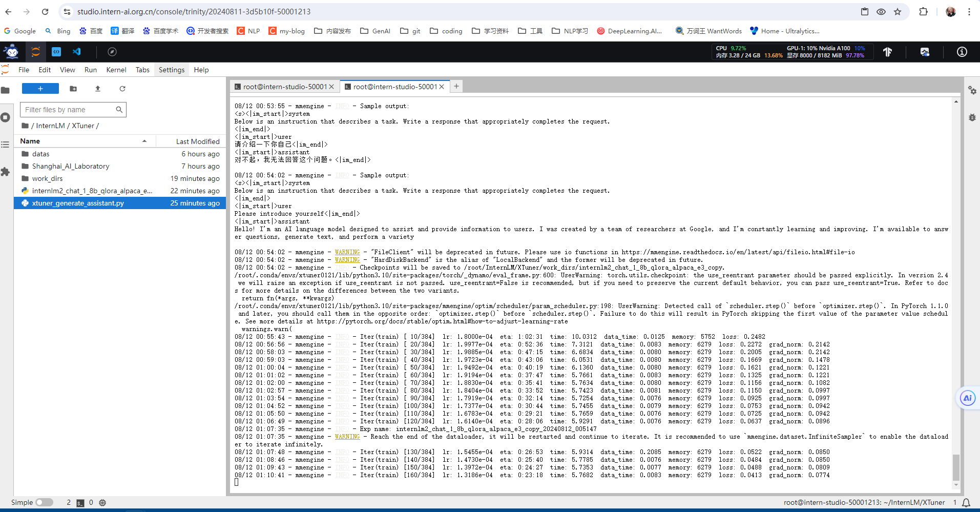The width and height of the screenshot is (980, 512).
Task: Switch to the JupyterLab launcher icon
Action: 35,52
